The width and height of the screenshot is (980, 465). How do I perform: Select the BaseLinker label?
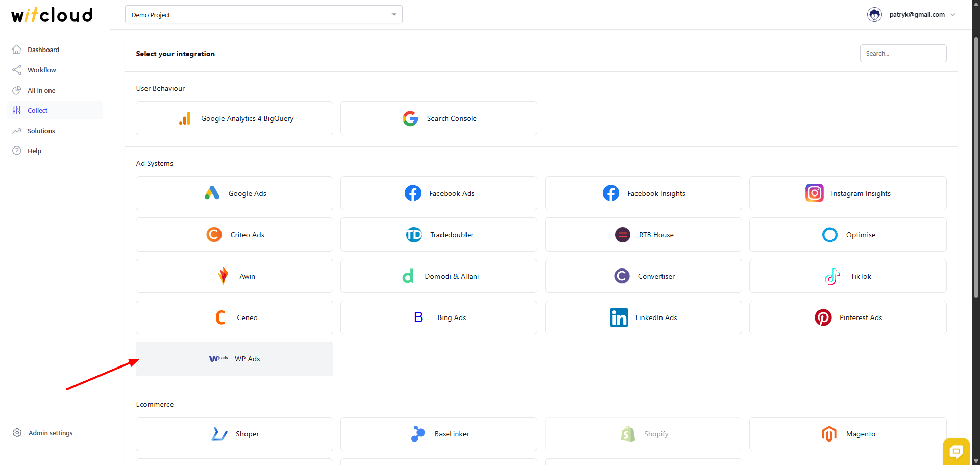point(452,434)
